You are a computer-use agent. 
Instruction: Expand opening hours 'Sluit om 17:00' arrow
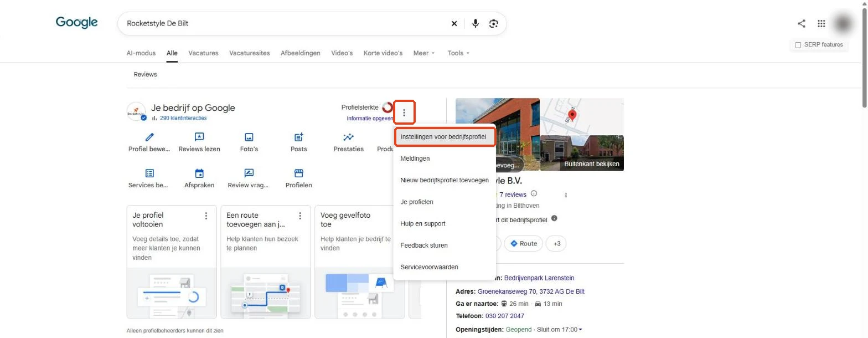coord(580,330)
